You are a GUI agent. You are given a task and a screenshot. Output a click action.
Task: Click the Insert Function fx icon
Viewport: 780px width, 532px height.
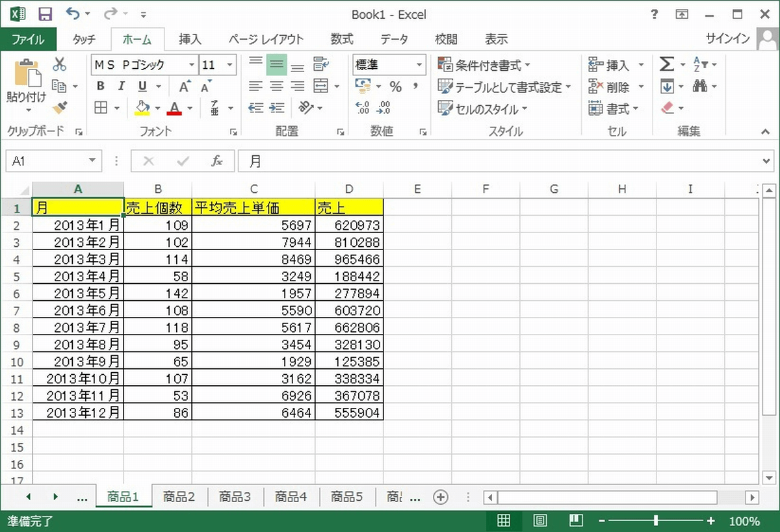[x=217, y=161]
